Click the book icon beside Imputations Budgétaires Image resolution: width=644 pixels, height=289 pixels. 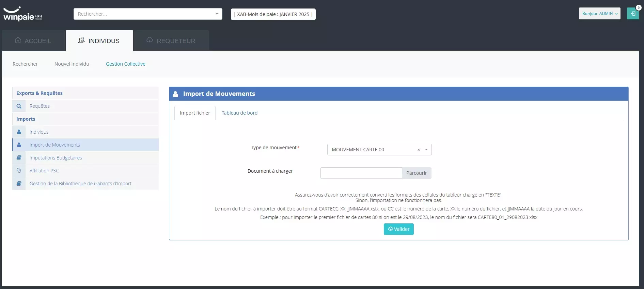[19, 158]
